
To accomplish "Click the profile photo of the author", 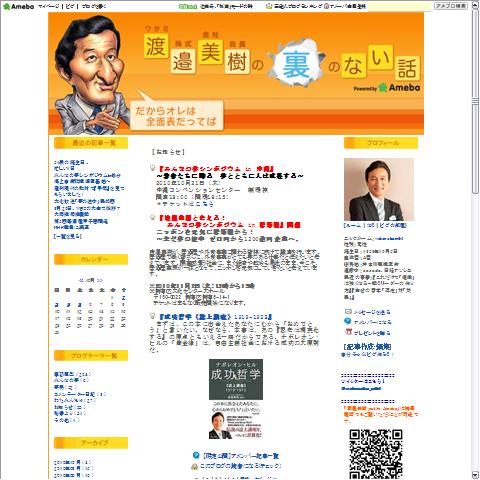I will (x=379, y=189).
